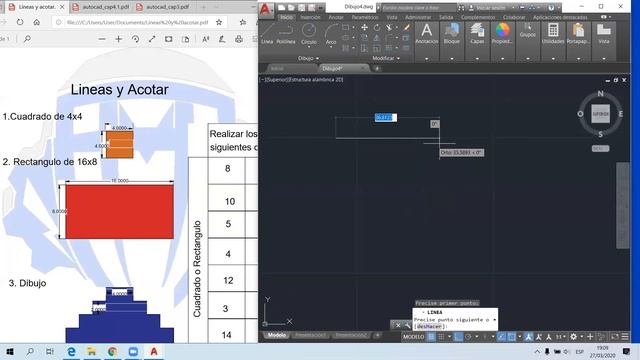Switch to the Modelo layout tab
The height and width of the screenshot is (360, 640).
(276, 336)
